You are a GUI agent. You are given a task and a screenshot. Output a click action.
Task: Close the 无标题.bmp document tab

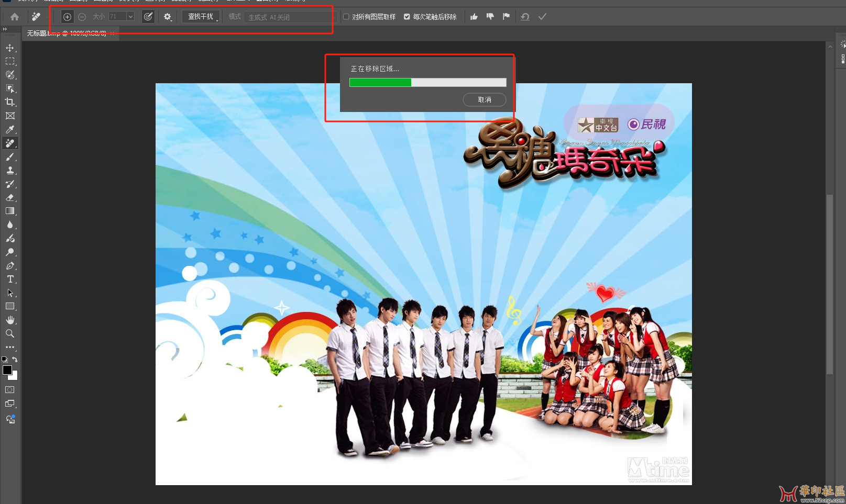pyautogui.click(x=113, y=33)
